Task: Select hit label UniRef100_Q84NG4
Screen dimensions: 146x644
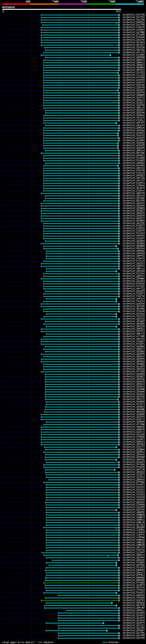Action: pos(134,67)
